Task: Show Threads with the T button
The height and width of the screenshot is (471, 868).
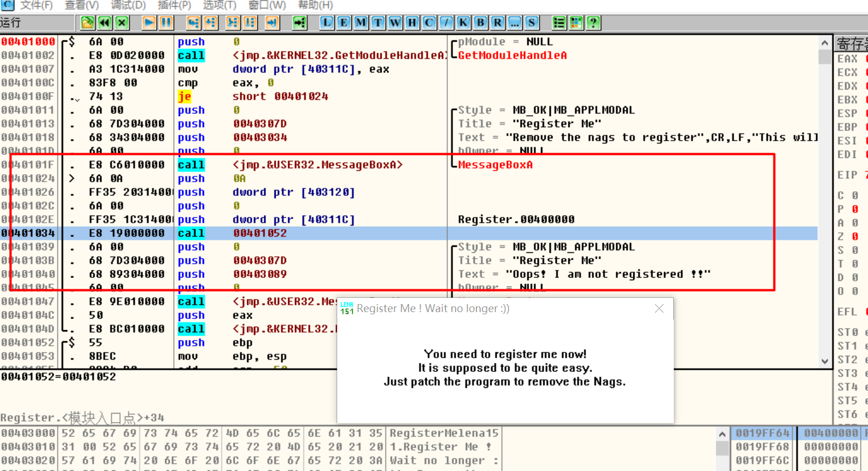Action: (x=378, y=23)
